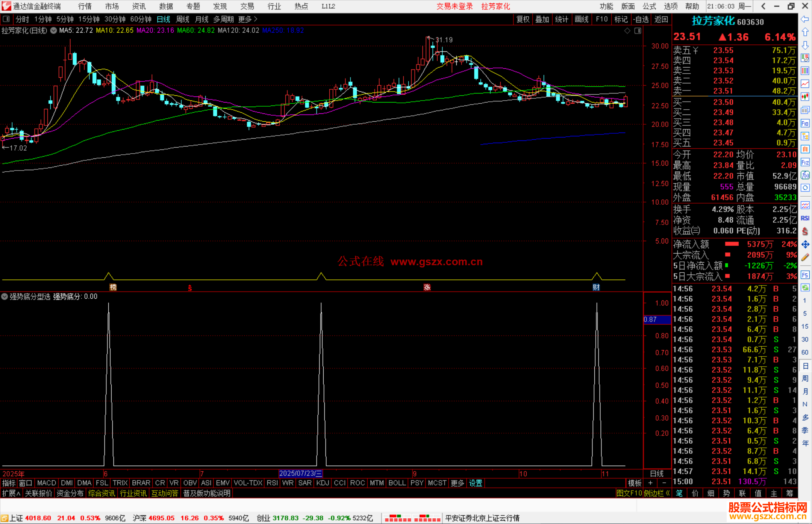The image size is (812, 524).
Task: Select the pencil drawing tool icon
Action: click(x=805, y=258)
